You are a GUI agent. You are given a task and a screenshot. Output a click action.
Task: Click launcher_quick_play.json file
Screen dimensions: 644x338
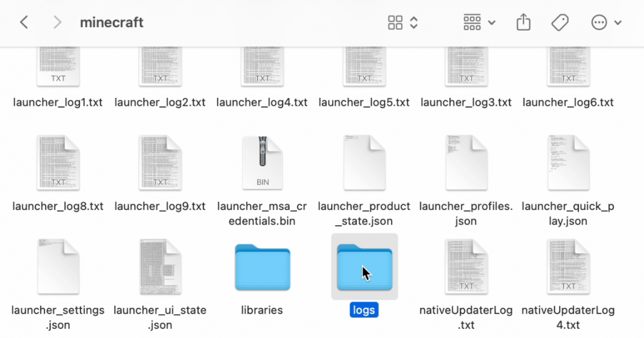click(568, 163)
